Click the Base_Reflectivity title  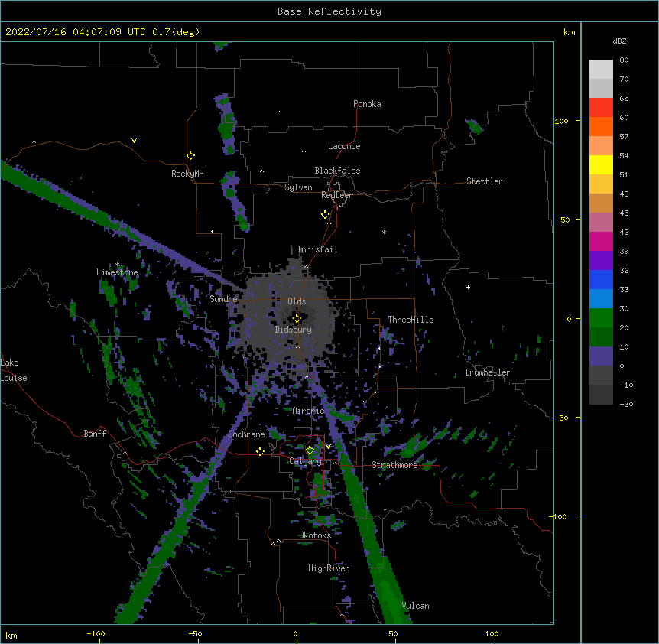[329, 11]
